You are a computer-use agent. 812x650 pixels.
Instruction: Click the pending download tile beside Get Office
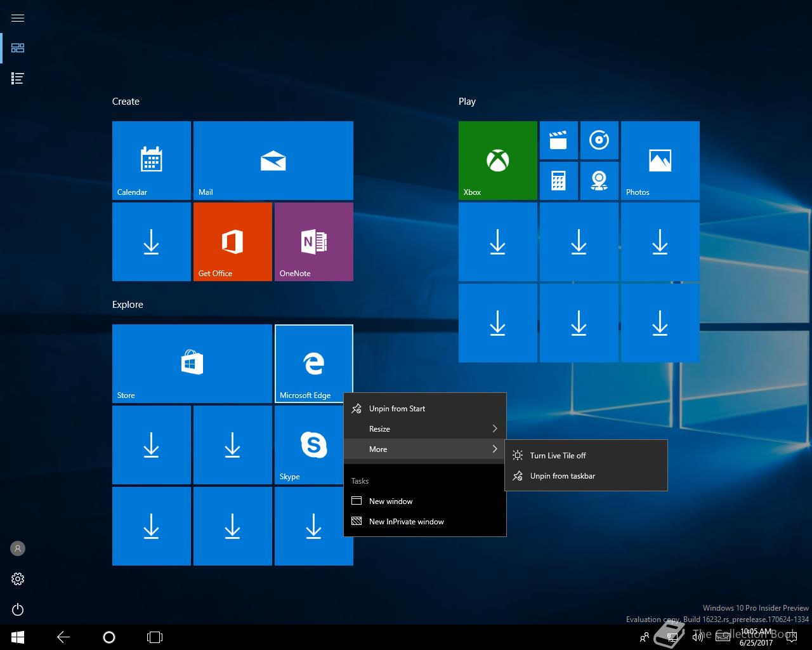click(152, 242)
